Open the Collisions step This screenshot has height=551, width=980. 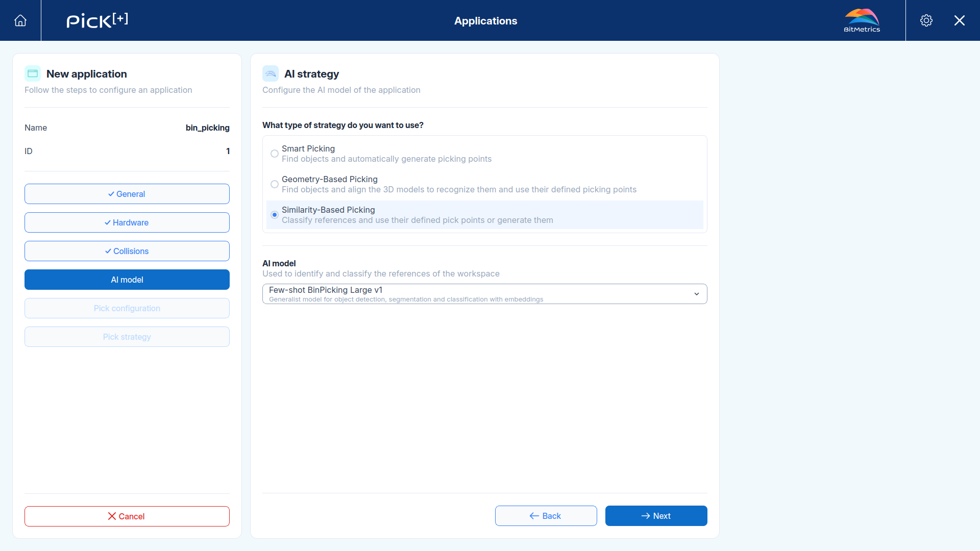(x=127, y=251)
